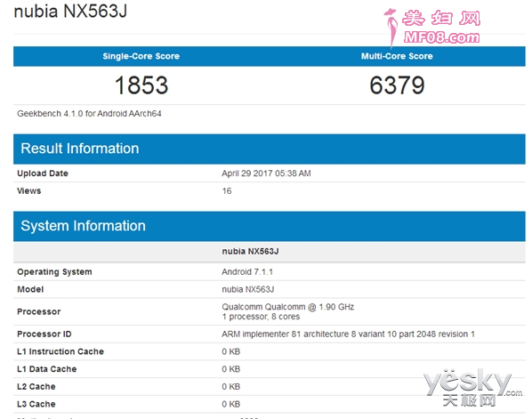
Task: Click 'Geekbench 4.1.0 for Android AArch64' text
Action: click(89, 114)
